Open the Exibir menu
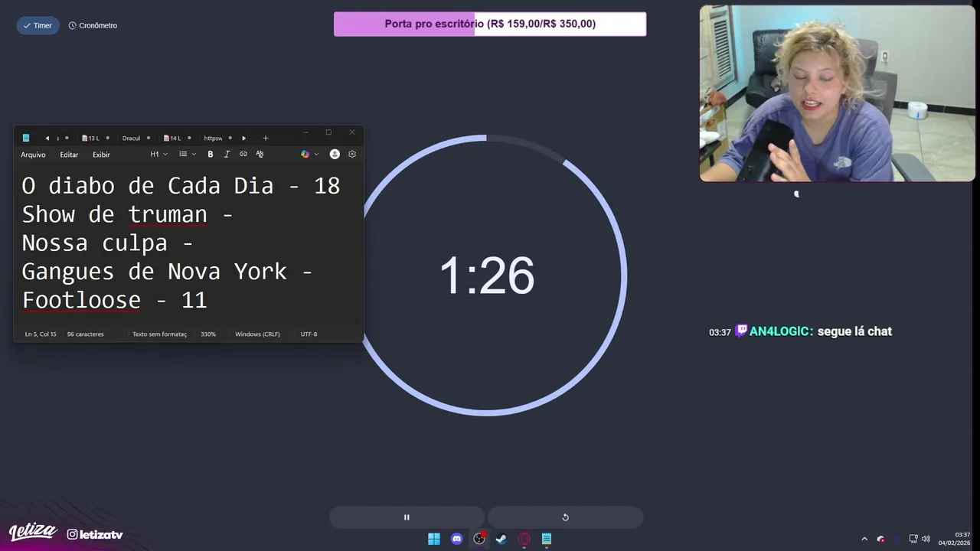 click(101, 155)
